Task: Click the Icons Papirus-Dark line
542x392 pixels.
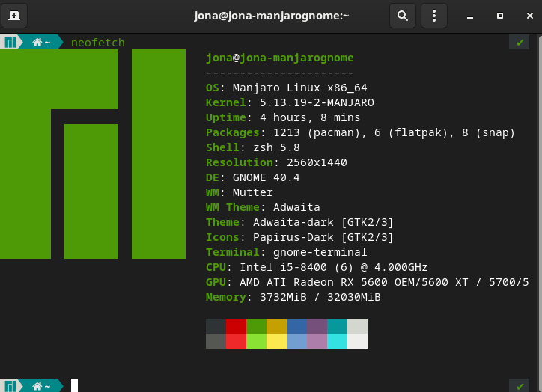Action: pyautogui.click(x=299, y=237)
